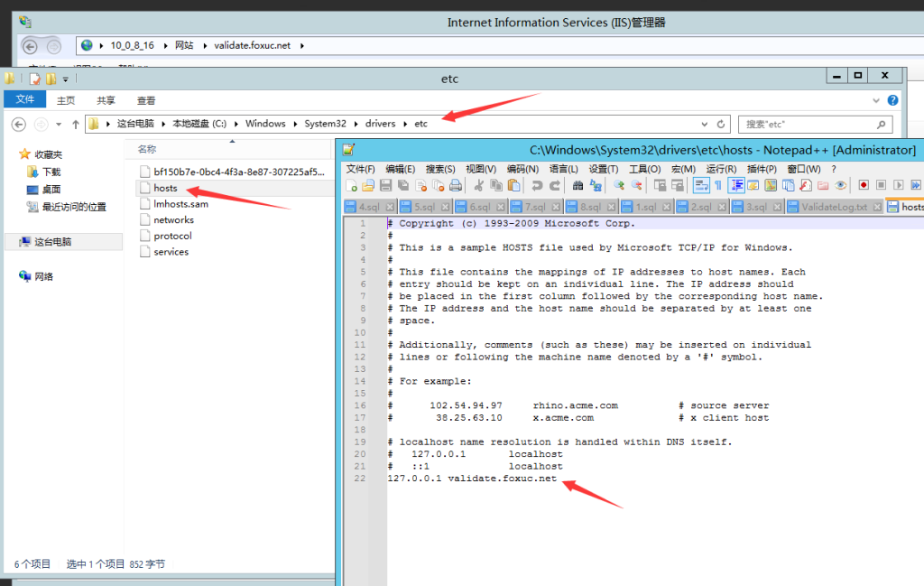The width and height of the screenshot is (924, 586).
Task: Click the Undo arrow in Notepad++ toolbar
Action: 537,185
